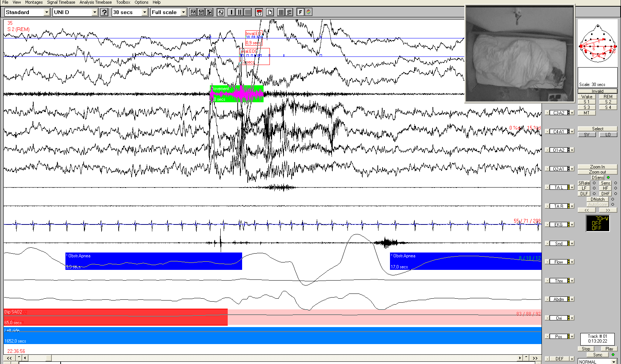The image size is (621, 364).
Task: Click the F toolbar icon
Action: click(300, 12)
